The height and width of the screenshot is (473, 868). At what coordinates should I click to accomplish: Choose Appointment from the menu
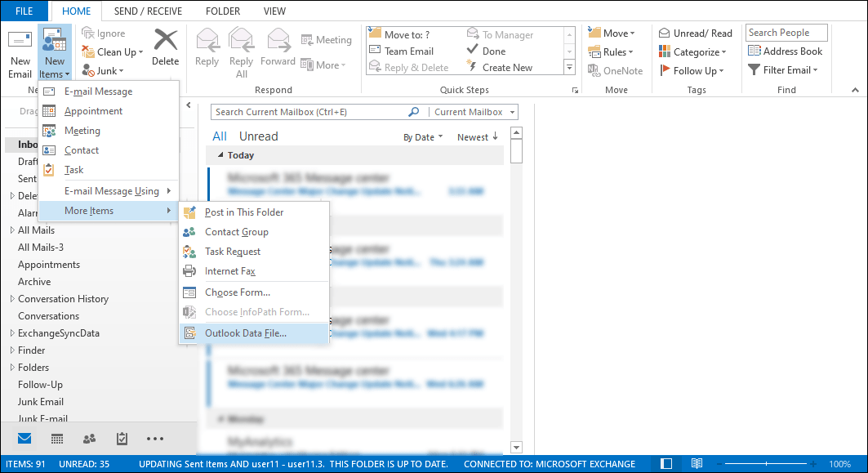point(109,111)
